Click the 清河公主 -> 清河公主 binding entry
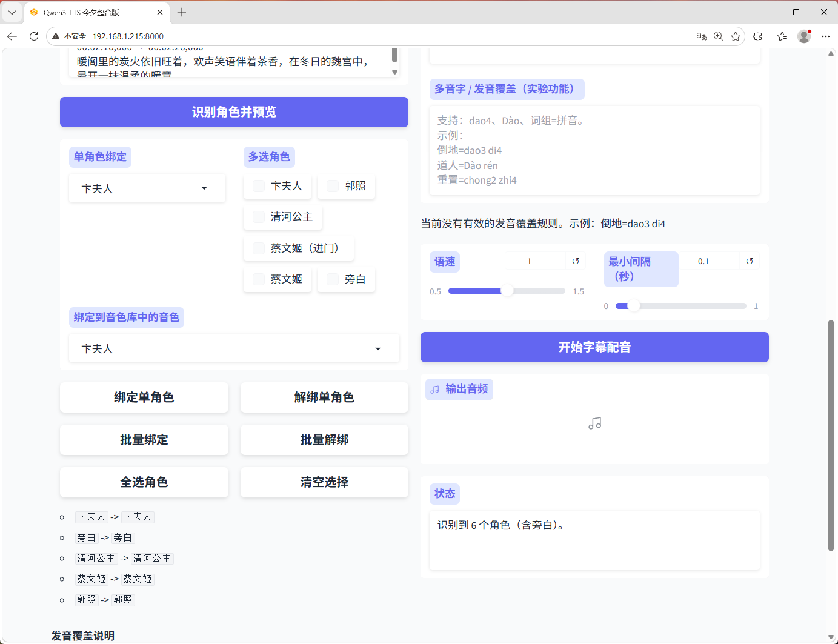 pyautogui.click(x=124, y=558)
